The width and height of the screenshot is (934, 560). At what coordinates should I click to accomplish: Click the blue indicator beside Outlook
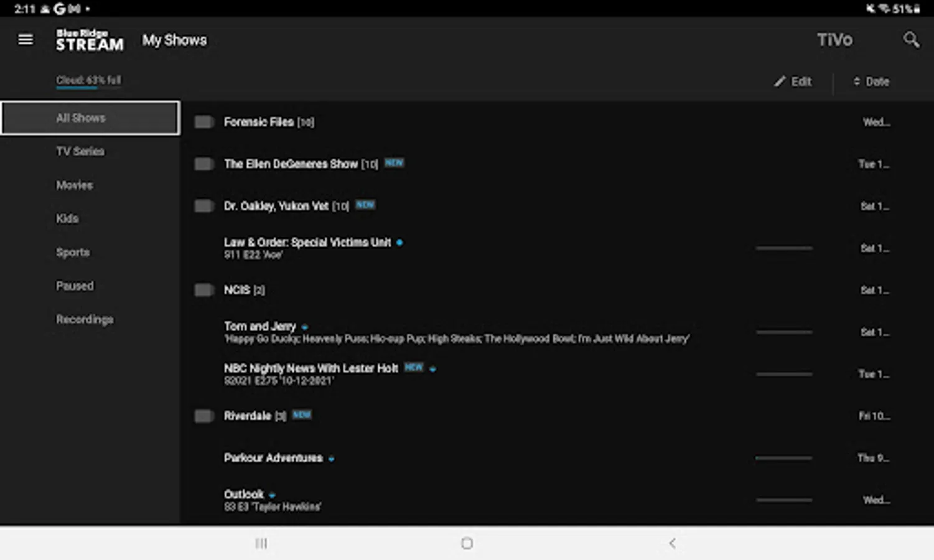pyautogui.click(x=272, y=495)
